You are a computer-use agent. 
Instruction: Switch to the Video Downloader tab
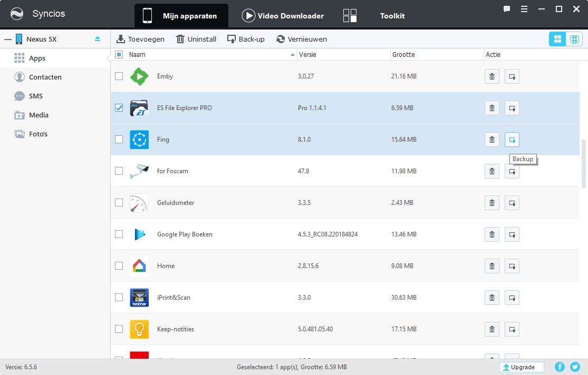click(283, 16)
